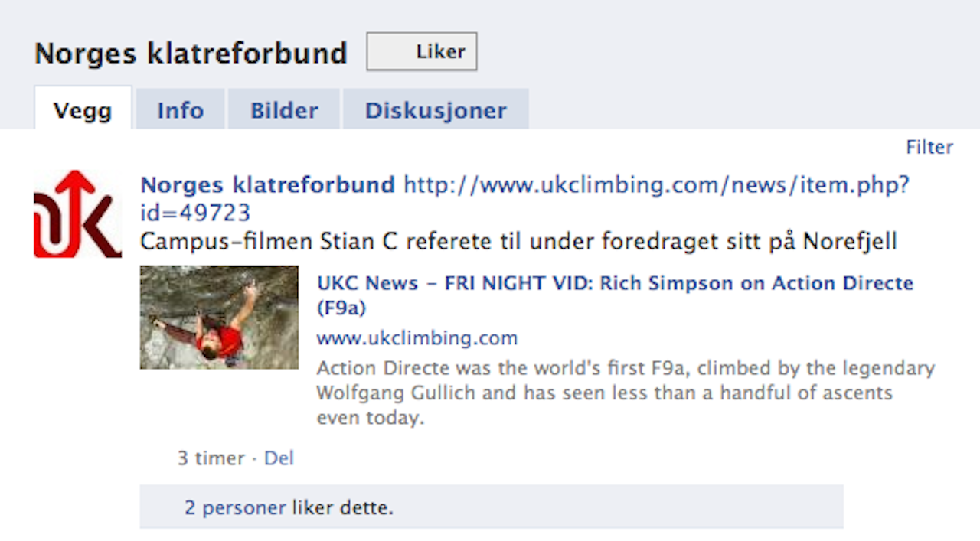Click the blank icon area inside the Liker button
The image size is (980, 541).
pyautogui.click(x=391, y=51)
